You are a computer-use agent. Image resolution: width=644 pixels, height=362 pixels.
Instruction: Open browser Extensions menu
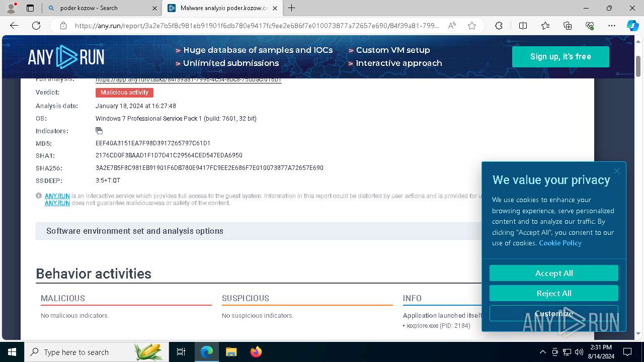point(499,26)
